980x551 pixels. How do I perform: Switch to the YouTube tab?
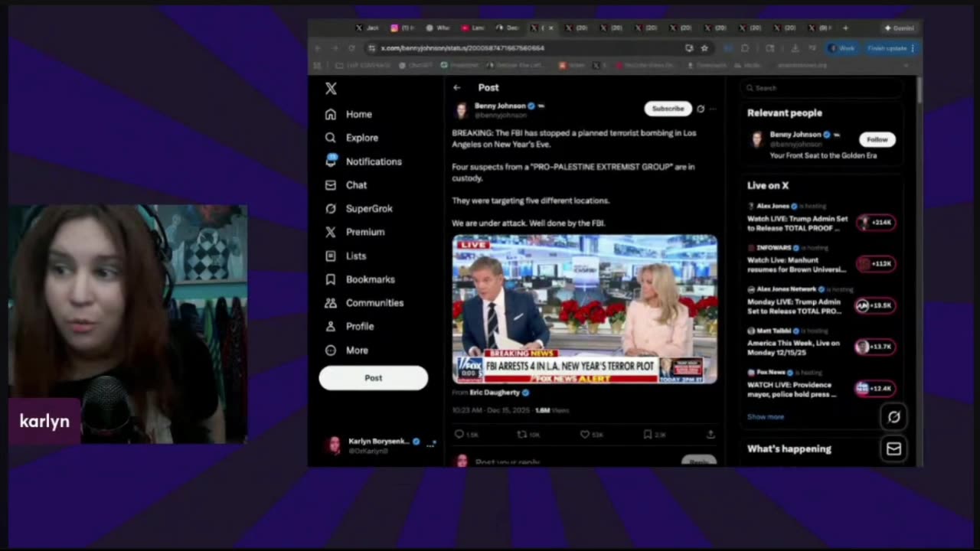click(x=473, y=28)
